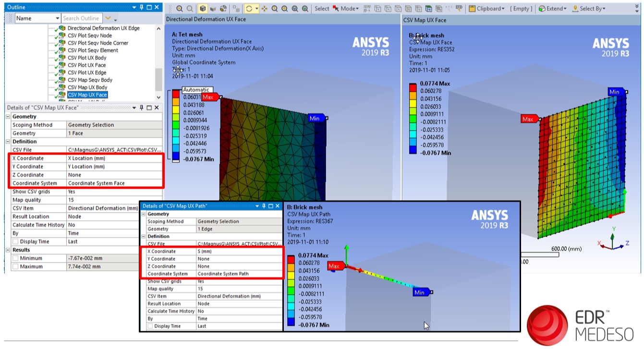Viewport: 644px width, 349px height.
Task: Tick the Minimum results checkbox
Action: [x=15, y=258]
